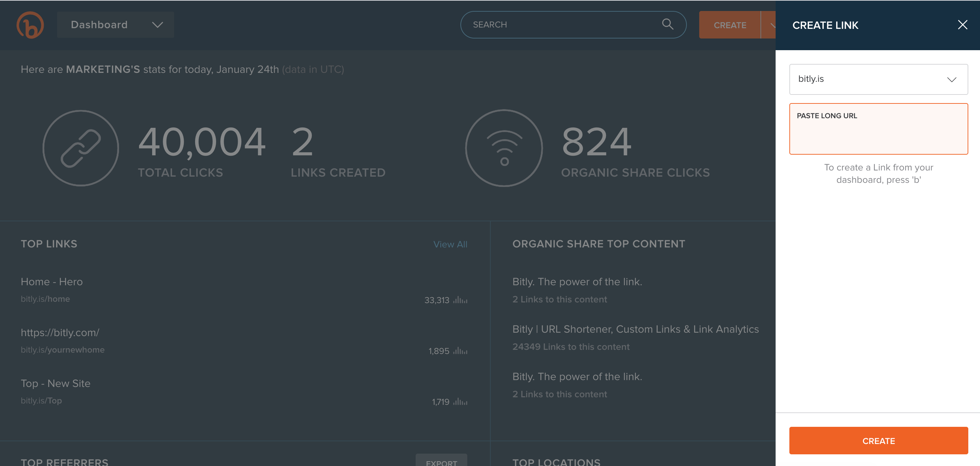Image resolution: width=980 pixels, height=466 pixels.
Task: Click the Bitly logo
Action: [30, 25]
